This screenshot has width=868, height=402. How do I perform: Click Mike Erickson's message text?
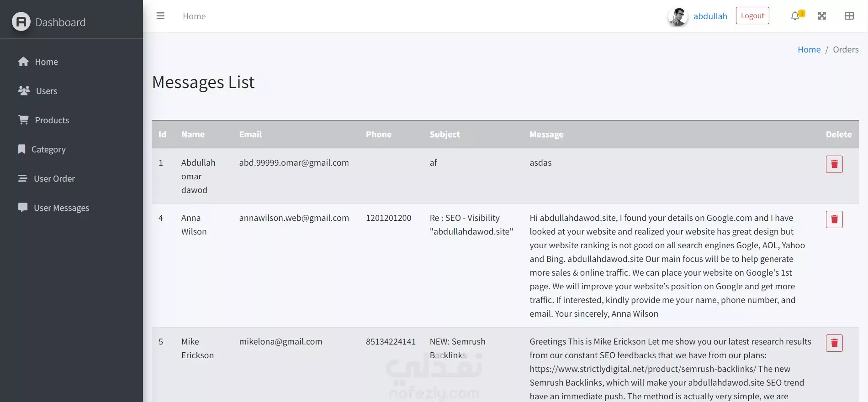point(670,369)
